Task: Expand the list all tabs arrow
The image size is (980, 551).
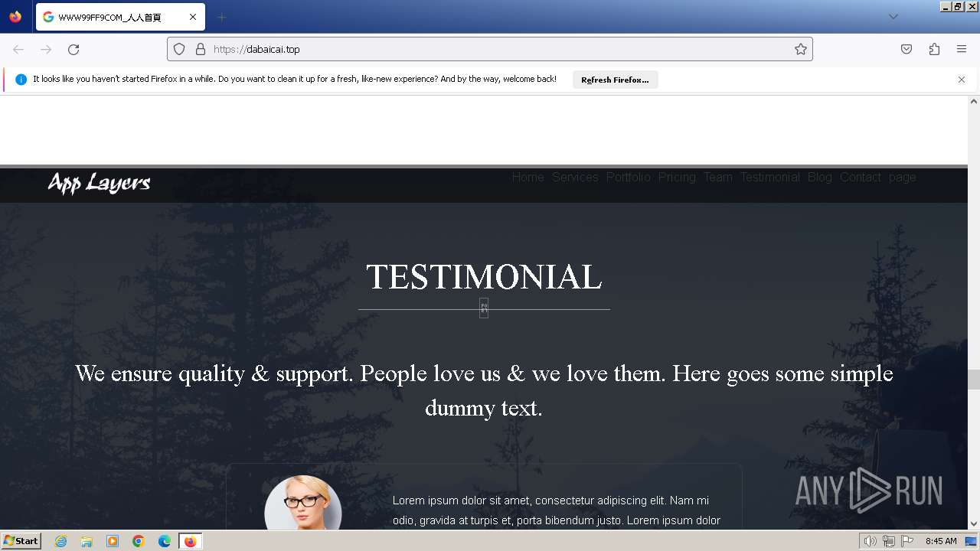Action: click(x=893, y=17)
